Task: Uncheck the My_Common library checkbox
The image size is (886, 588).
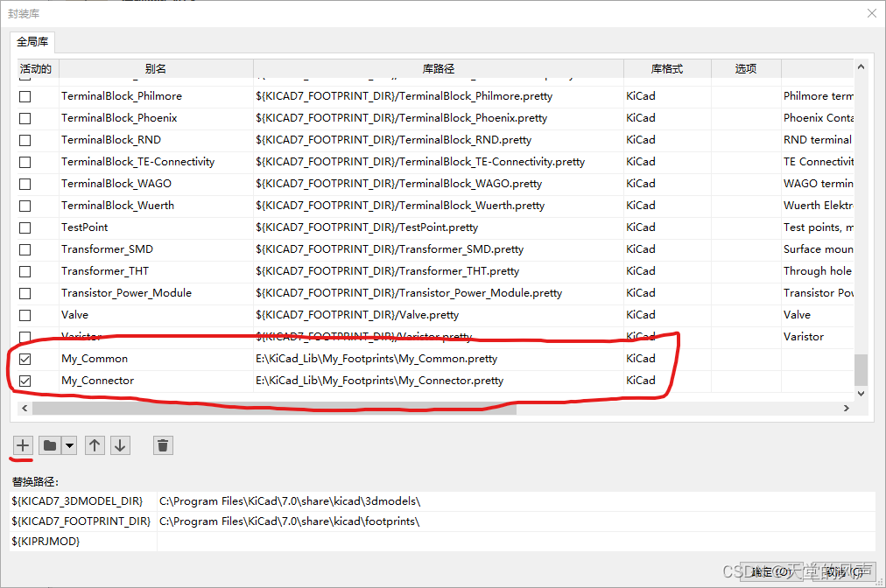Action: click(x=25, y=360)
